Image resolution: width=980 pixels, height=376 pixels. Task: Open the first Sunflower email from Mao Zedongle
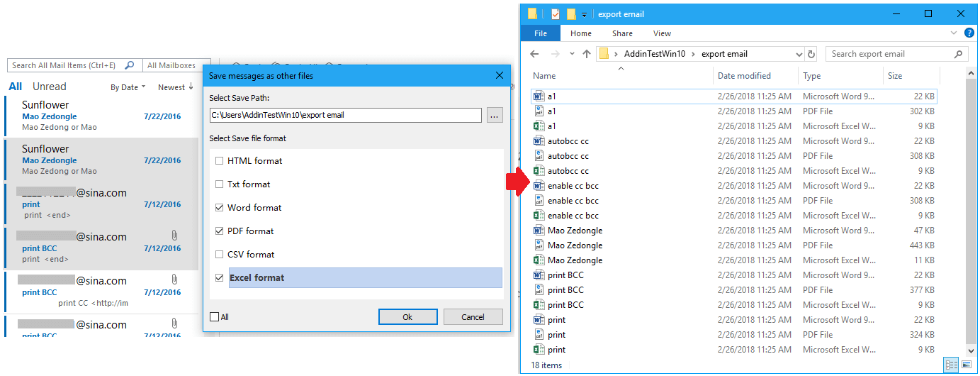101,116
